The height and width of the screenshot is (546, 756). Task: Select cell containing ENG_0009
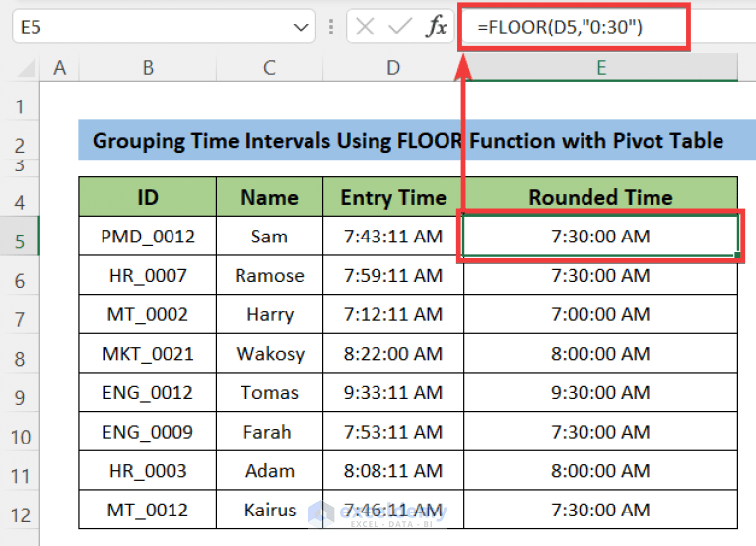click(x=148, y=432)
